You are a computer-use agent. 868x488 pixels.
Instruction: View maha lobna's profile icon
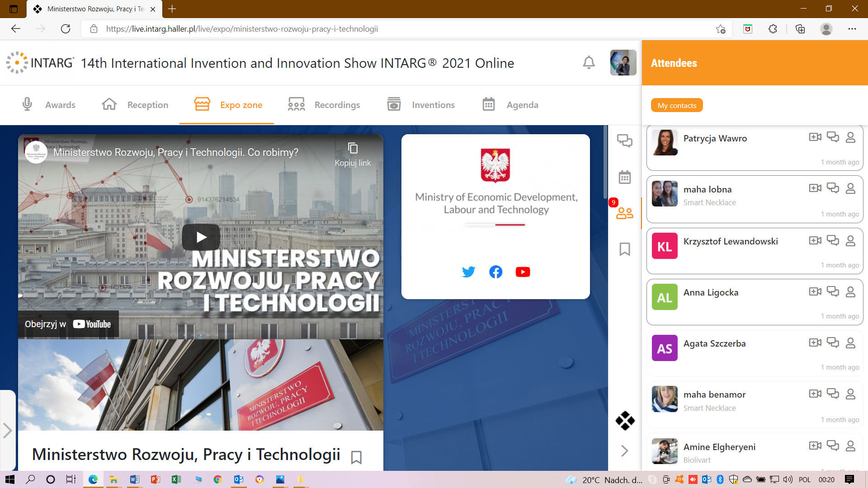[850, 188]
